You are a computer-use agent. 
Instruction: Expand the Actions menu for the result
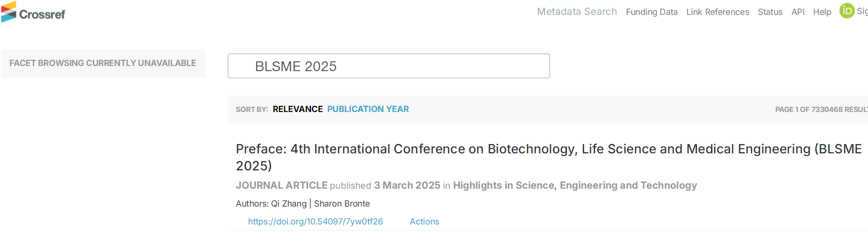point(424,221)
